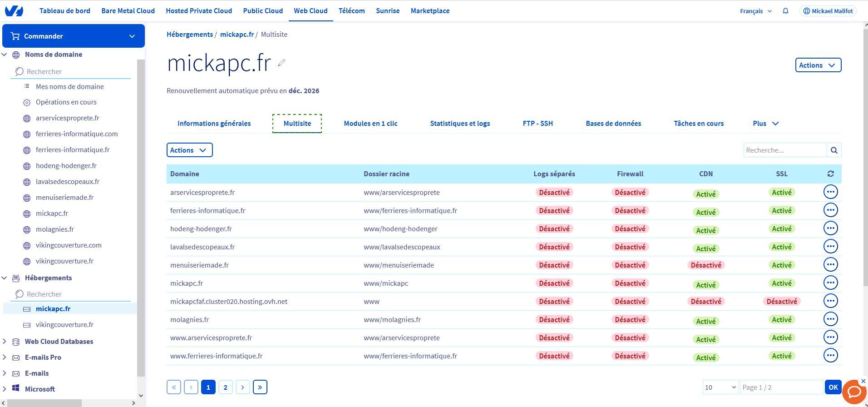Open the items per page selector
Screen dimensions: 868x407
[x=720, y=387]
